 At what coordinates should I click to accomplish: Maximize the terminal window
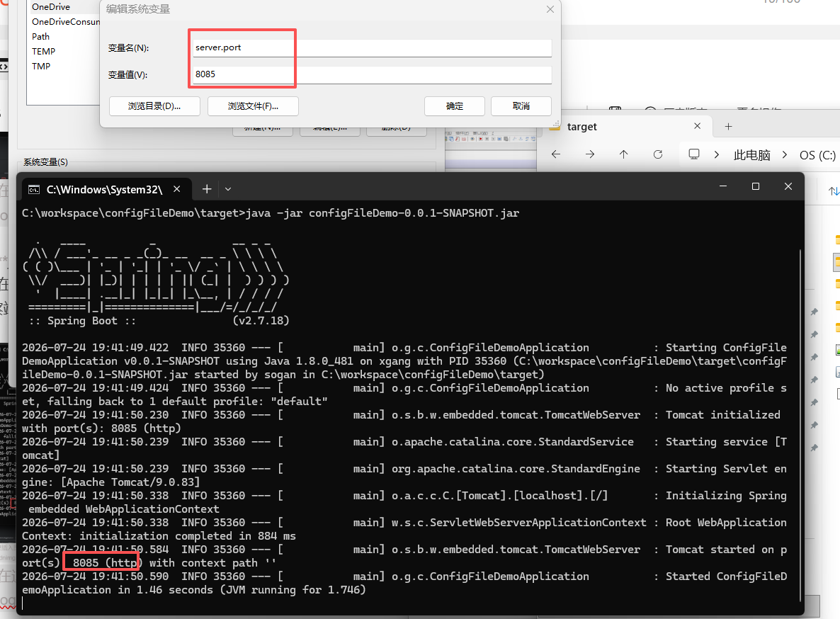(756, 186)
